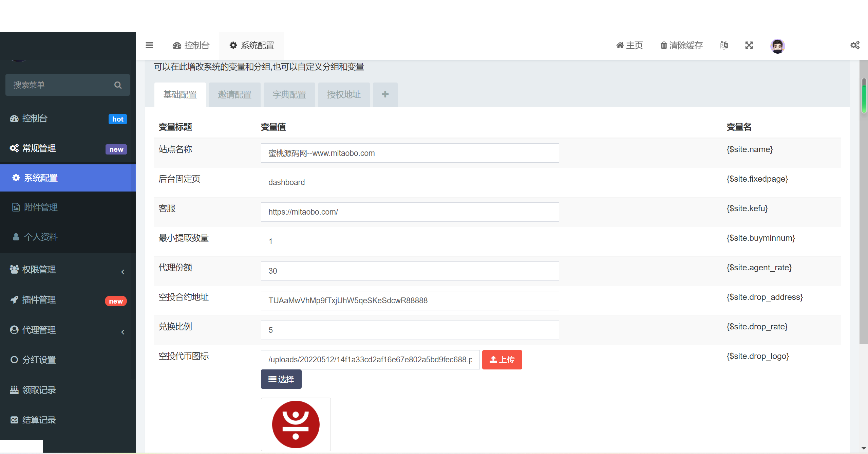The height and width of the screenshot is (454, 868).
Task: Click the {$site.kefu} variable text
Action: pos(747,208)
